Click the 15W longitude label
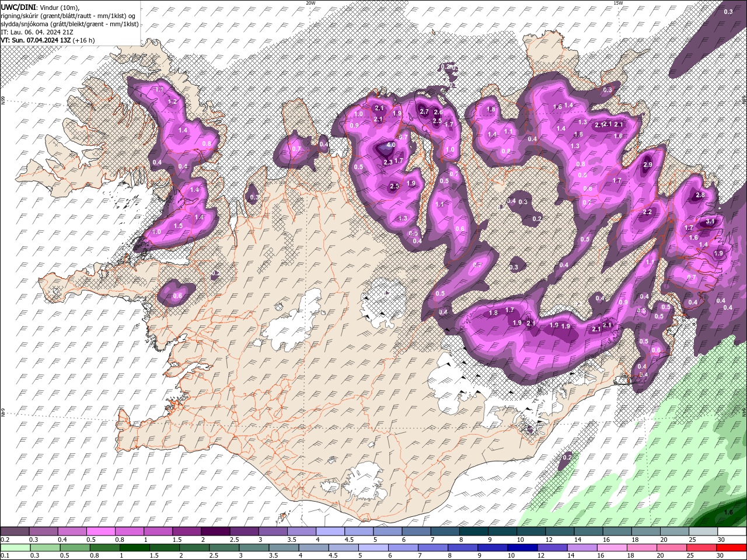 (618, 3)
